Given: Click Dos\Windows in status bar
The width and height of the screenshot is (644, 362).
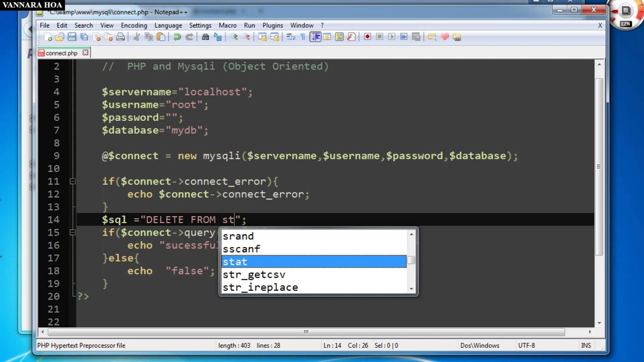Looking at the screenshot, I should [x=479, y=345].
